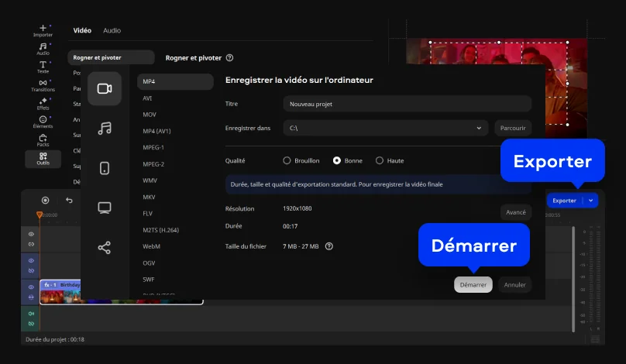The width and height of the screenshot is (626, 364).
Task: Open the audio export category icon
Action: [105, 129]
